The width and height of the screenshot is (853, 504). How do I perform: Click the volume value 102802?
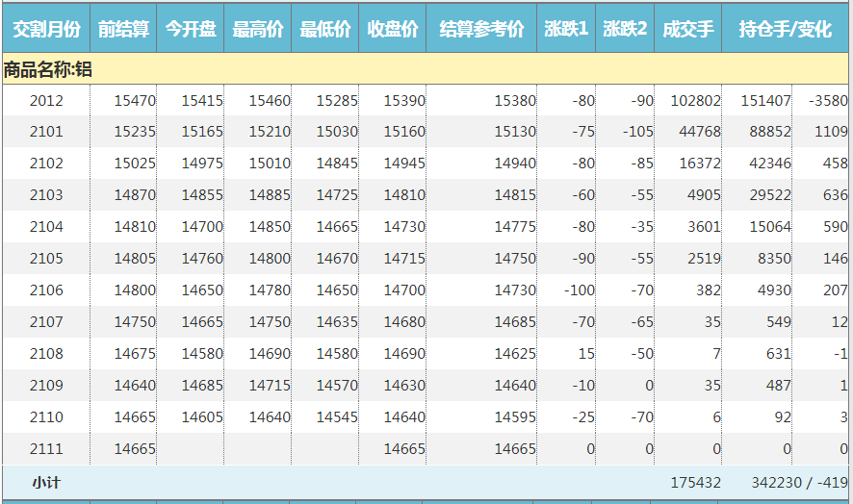pyautogui.click(x=695, y=101)
